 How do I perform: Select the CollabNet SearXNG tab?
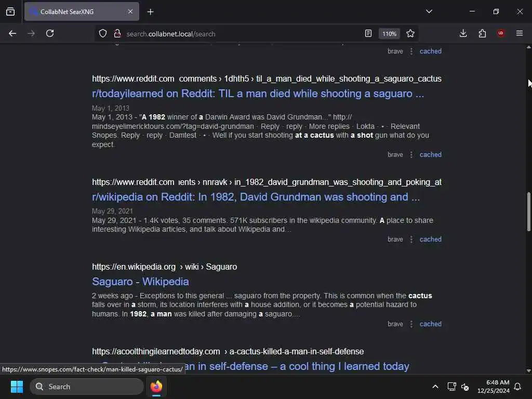82,11
